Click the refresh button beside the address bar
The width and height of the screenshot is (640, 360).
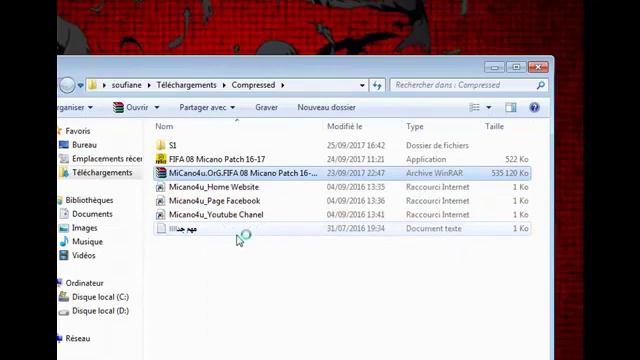point(377,85)
